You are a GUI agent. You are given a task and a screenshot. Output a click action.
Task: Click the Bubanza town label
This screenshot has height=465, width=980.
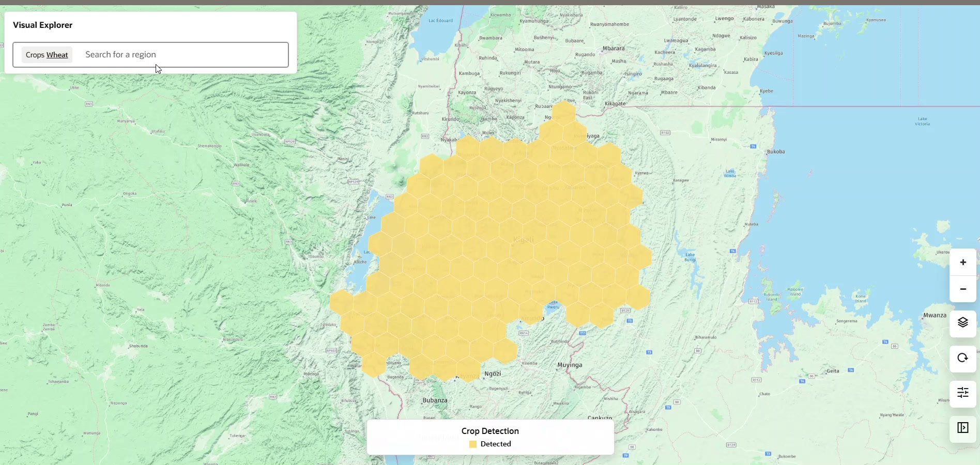tap(435, 400)
